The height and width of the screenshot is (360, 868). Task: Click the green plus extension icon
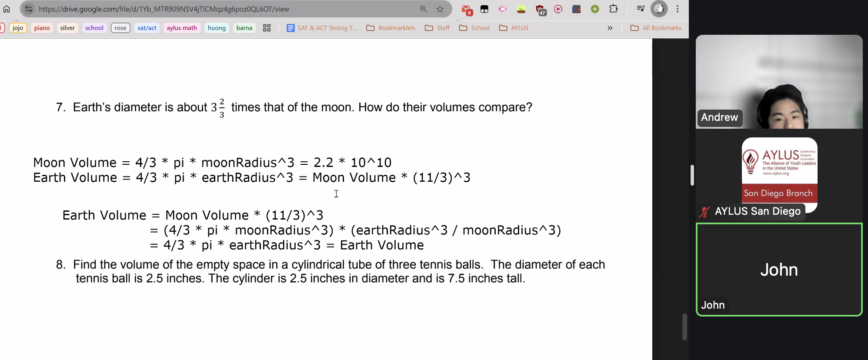(x=595, y=9)
